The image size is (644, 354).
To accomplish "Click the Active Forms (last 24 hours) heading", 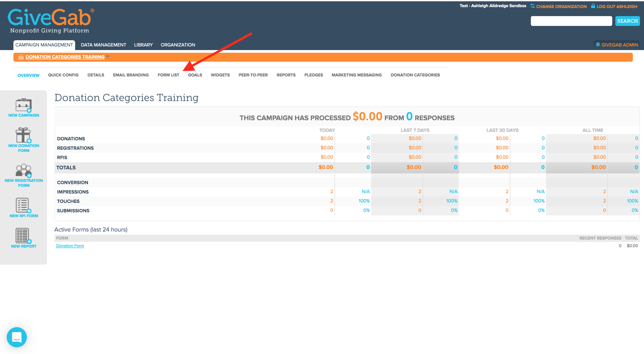I will [x=91, y=229].
